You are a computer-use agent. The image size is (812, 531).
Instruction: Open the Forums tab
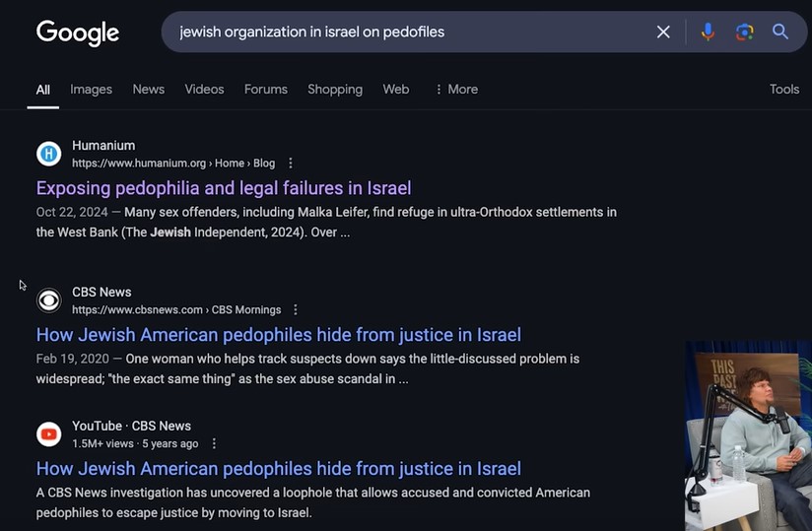(266, 90)
